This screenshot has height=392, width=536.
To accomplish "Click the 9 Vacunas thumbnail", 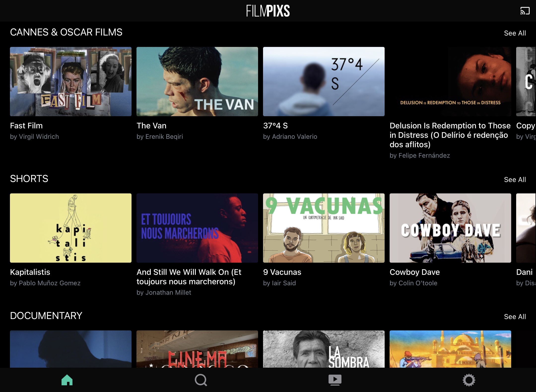I will point(324,228).
